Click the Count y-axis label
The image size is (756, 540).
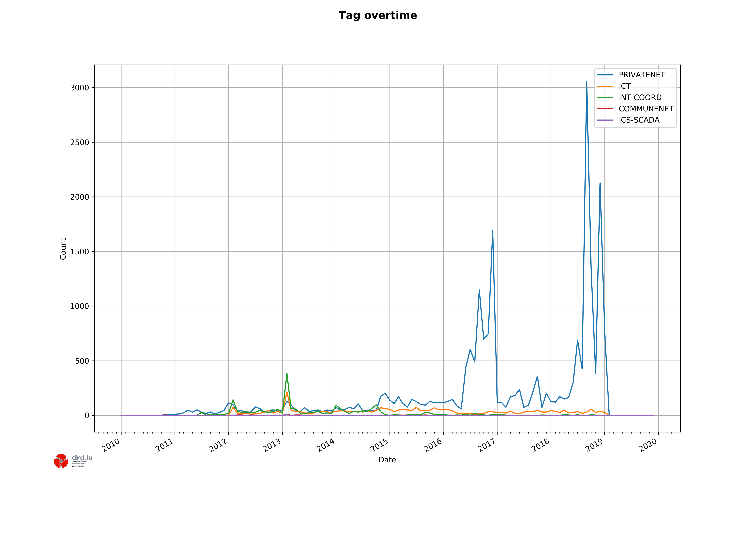(x=63, y=249)
